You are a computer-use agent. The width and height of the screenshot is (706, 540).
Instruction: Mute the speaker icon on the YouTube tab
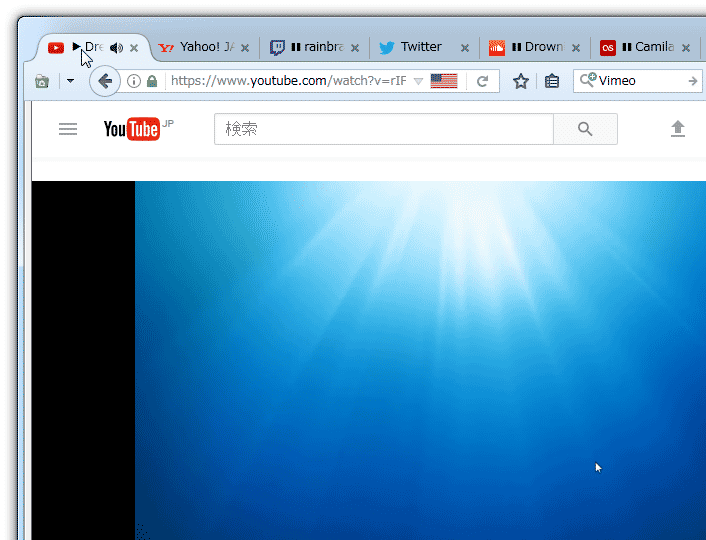click(117, 48)
